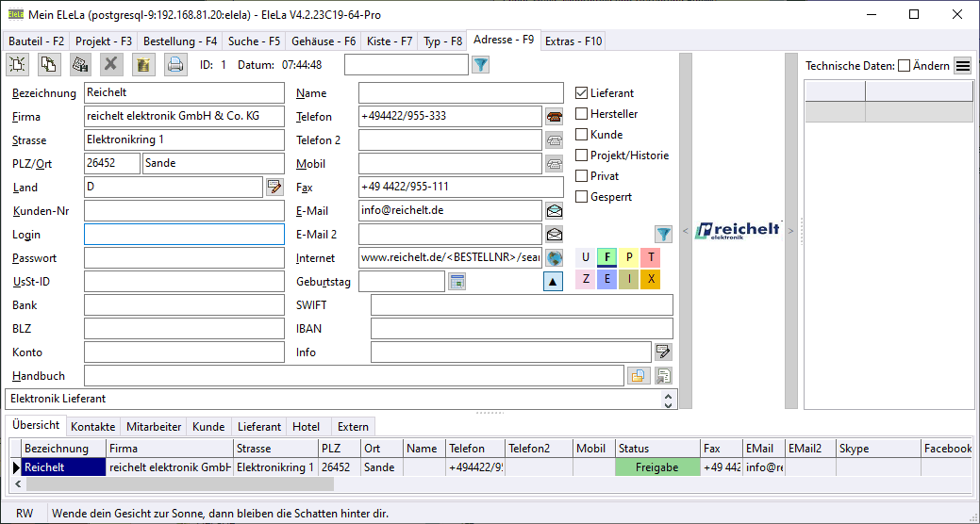Dial the Telefon number with the phone icon
The height and width of the screenshot is (524, 980).
coord(555,117)
